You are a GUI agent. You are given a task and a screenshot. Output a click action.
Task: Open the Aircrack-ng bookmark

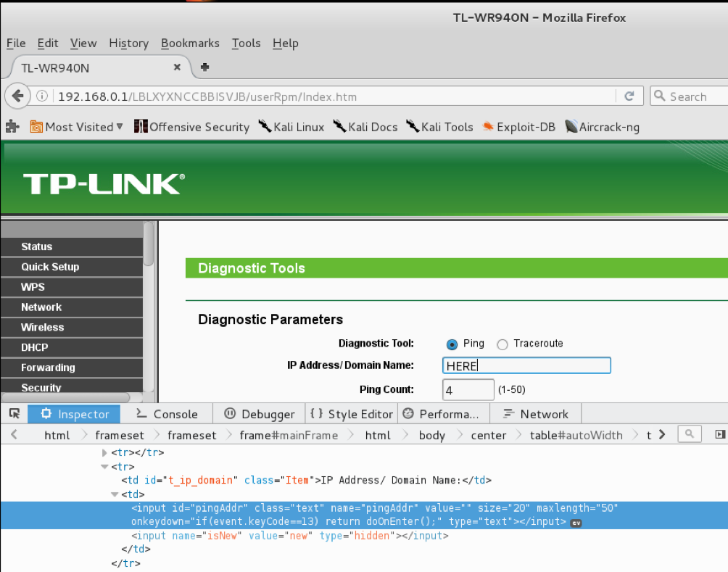pyautogui.click(x=602, y=127)
